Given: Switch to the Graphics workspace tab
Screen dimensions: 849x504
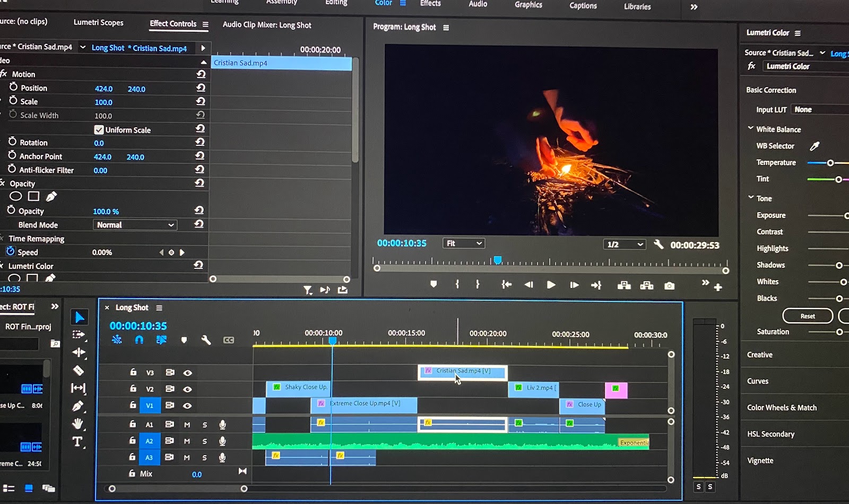Looking at the screenshot, I should (529, 5).
